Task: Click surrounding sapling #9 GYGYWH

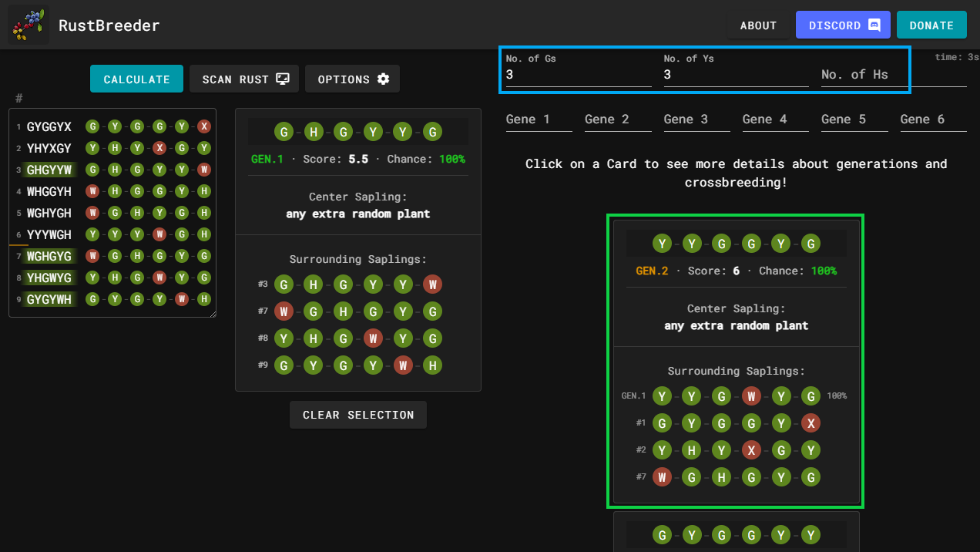Action: 358,365
